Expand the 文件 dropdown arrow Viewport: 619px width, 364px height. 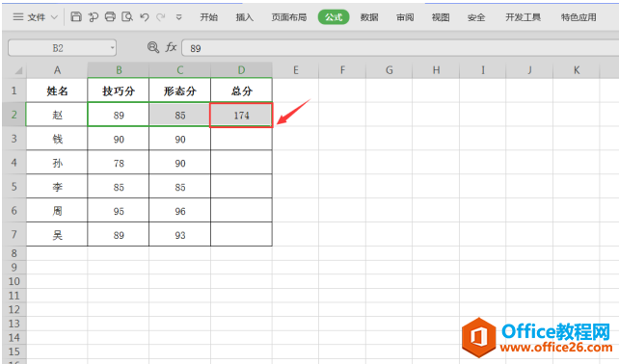point(55,17)
